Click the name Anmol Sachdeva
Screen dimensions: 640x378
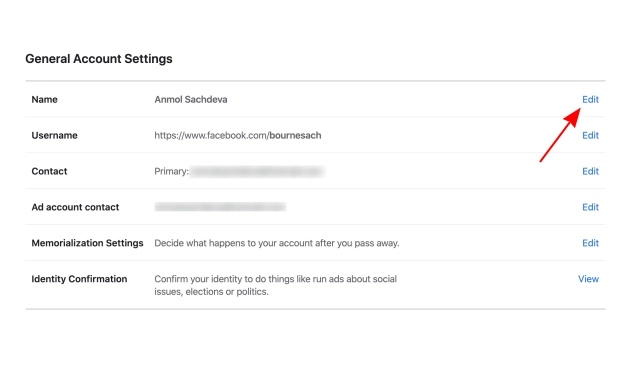click(191, 100)
